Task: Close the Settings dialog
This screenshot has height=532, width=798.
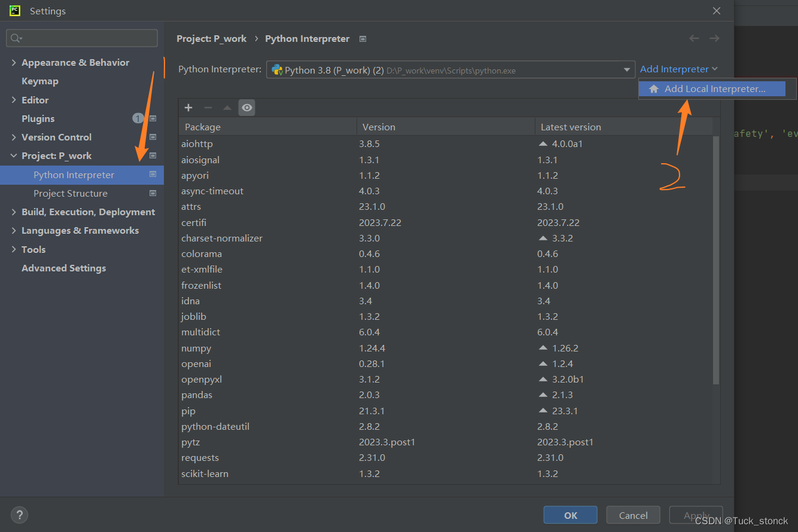Action: coord(717,11)
